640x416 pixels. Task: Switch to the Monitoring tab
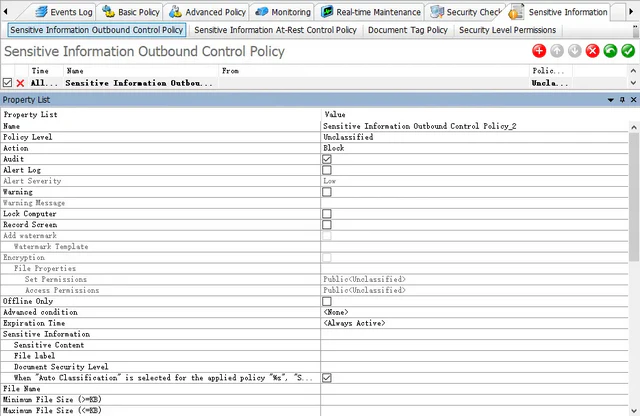coord(282,12)
